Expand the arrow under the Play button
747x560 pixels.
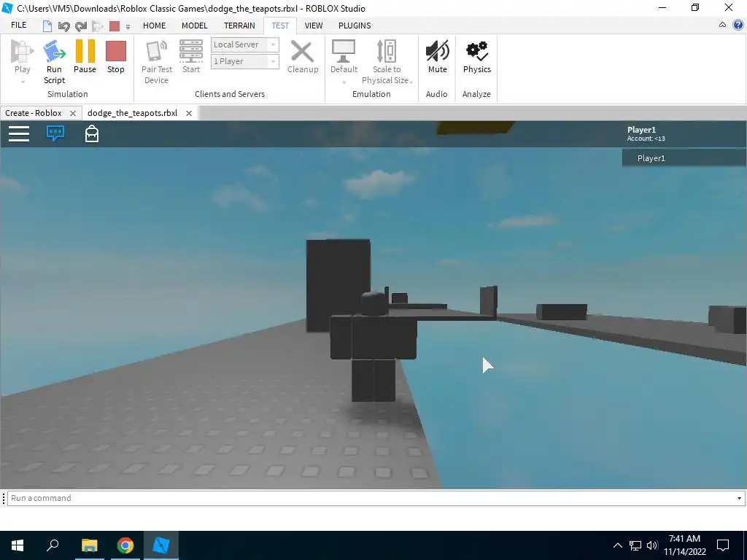23,82
